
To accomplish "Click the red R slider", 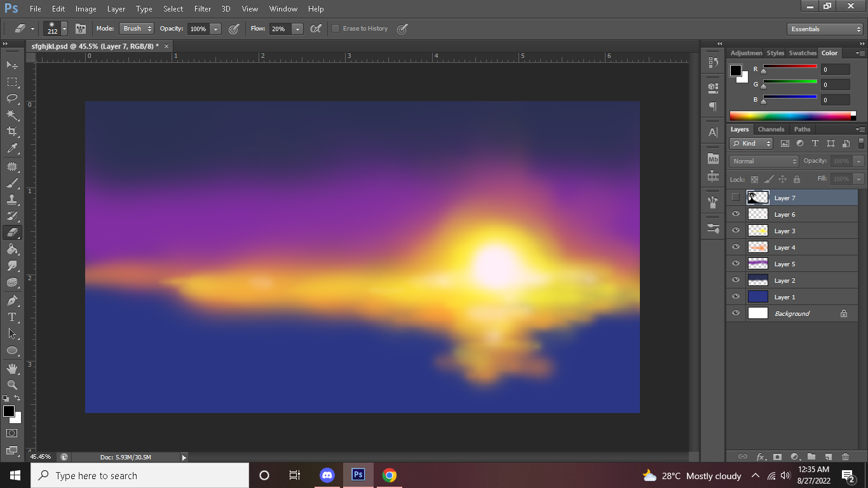I will (790, 66).
